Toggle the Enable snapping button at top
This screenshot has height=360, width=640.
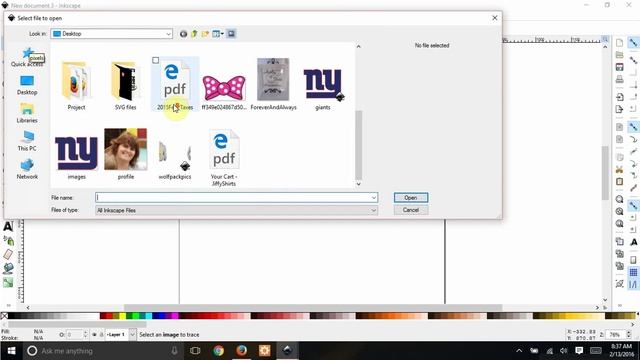pos(633,43)
